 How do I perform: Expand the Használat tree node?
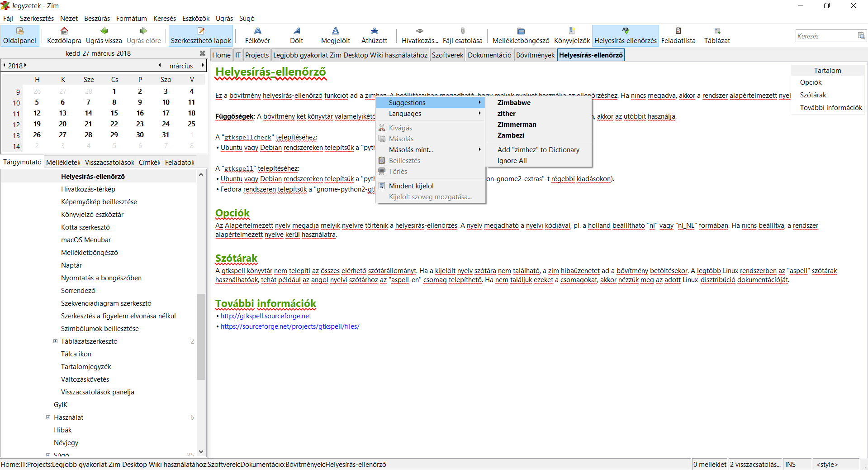click(x=48, y=417)
